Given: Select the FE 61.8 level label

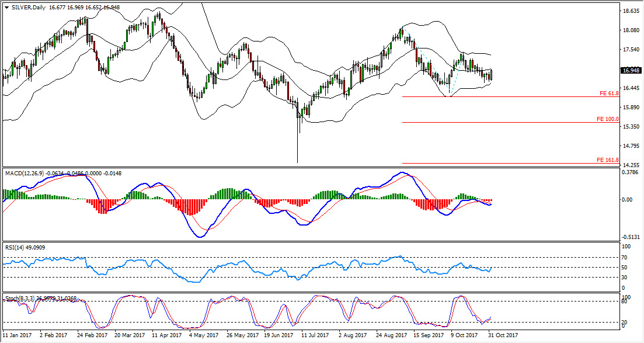Looking at the screenshot, I should pyautogui.click(x=608, y=93).
